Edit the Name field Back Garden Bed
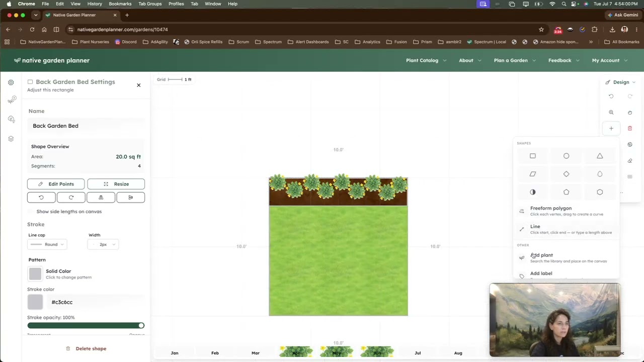The height and width of the screenshot is (362, 644). pos(86,126)
